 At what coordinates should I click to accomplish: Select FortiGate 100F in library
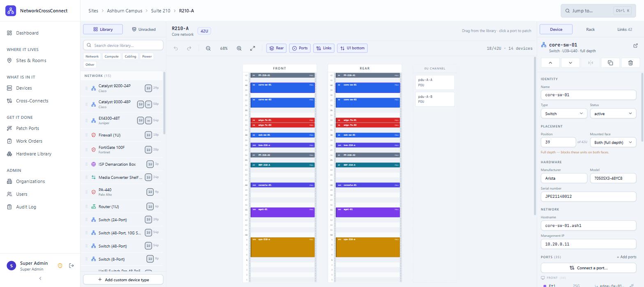coord(122,150)
